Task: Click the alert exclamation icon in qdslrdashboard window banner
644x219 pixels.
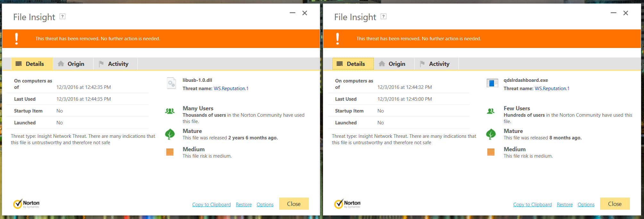Action: point(337,39)
